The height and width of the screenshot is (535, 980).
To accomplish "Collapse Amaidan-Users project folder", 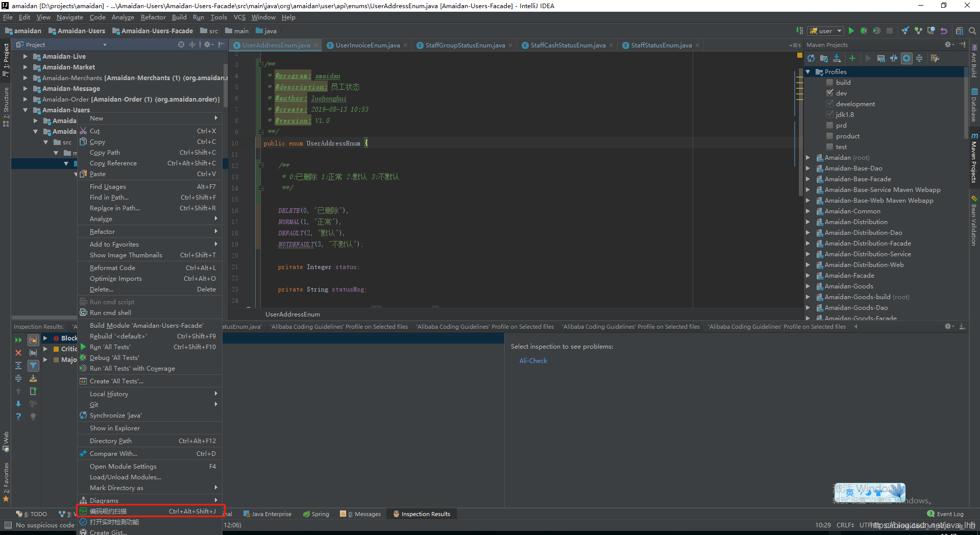I will click(25, 110).
